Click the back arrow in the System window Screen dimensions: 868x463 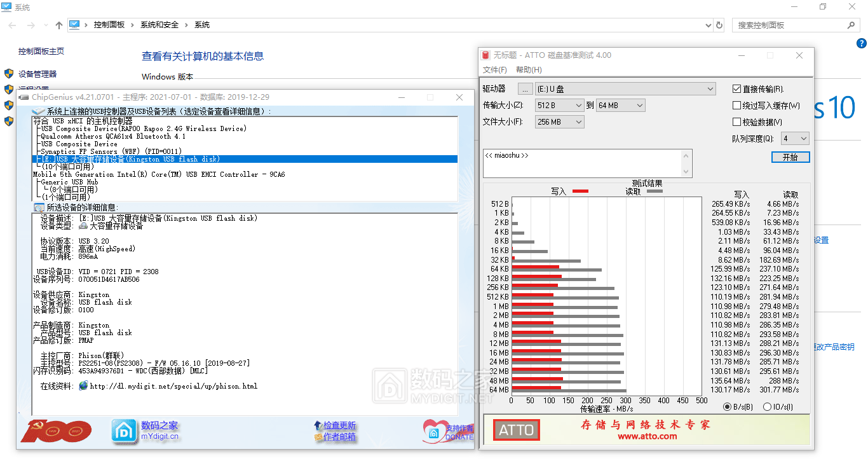pyautogui.click(x=13, y=25)
